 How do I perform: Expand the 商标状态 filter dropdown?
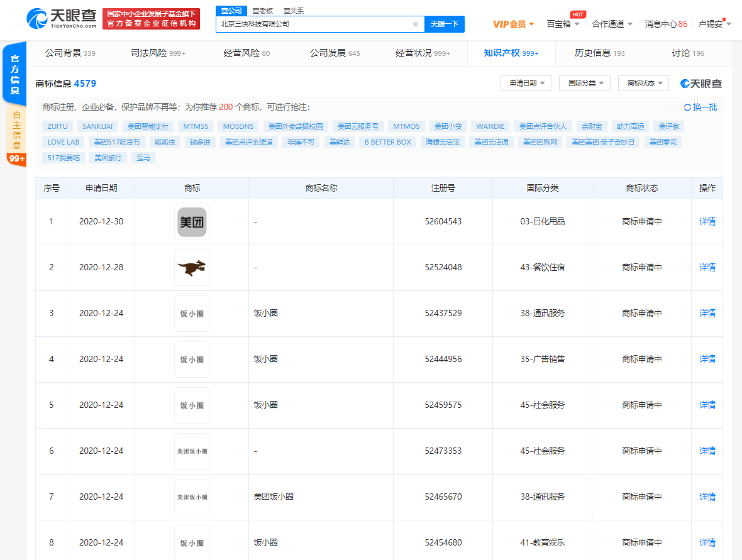click(643, 83)
